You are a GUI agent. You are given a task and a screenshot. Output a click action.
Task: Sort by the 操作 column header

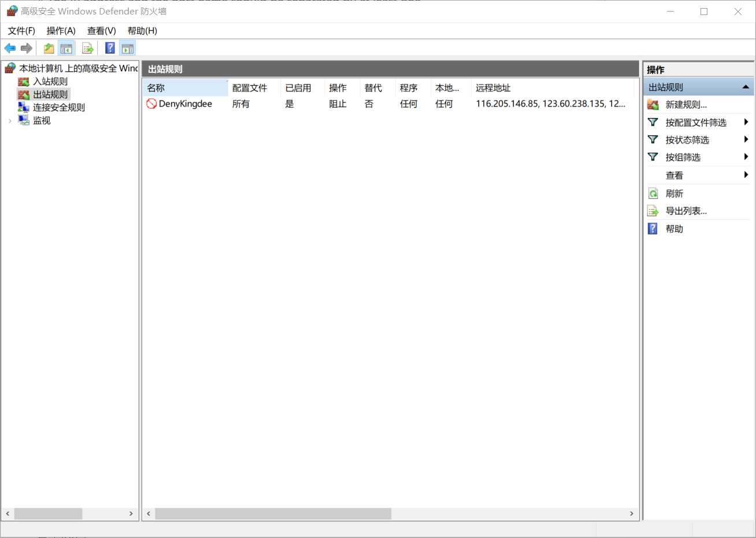point(342,87)
